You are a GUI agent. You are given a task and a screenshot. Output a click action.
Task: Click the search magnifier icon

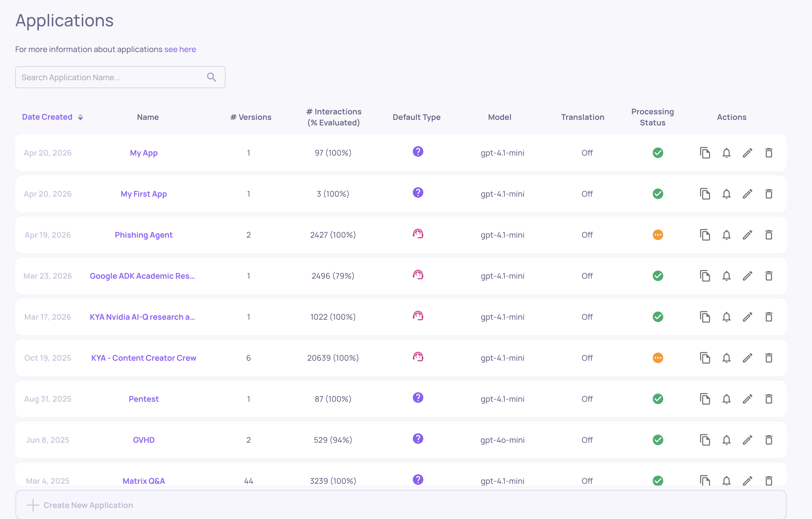point(212,77)
